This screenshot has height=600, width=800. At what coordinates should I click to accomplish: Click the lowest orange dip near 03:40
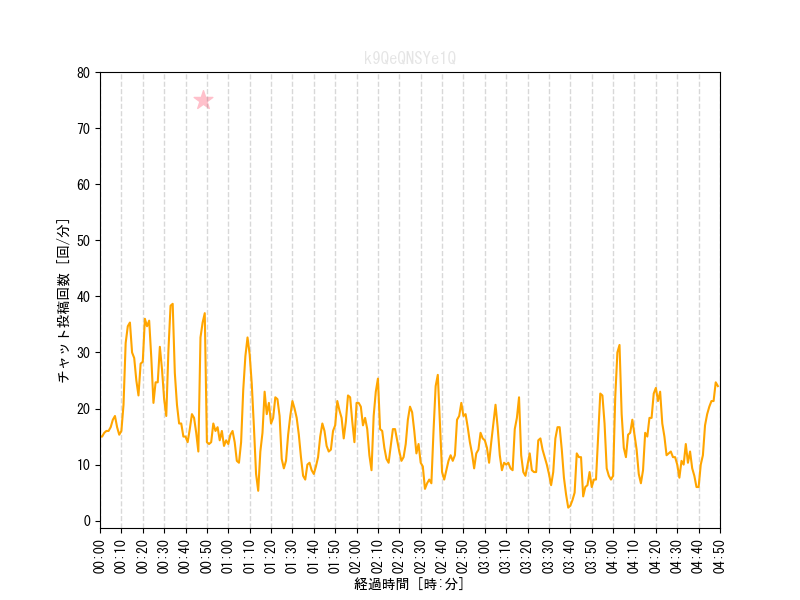569,507
